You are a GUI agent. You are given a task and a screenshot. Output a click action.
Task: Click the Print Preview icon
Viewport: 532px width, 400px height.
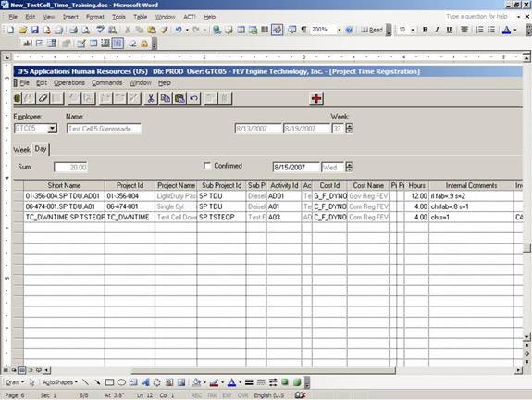tap(86, 30)
